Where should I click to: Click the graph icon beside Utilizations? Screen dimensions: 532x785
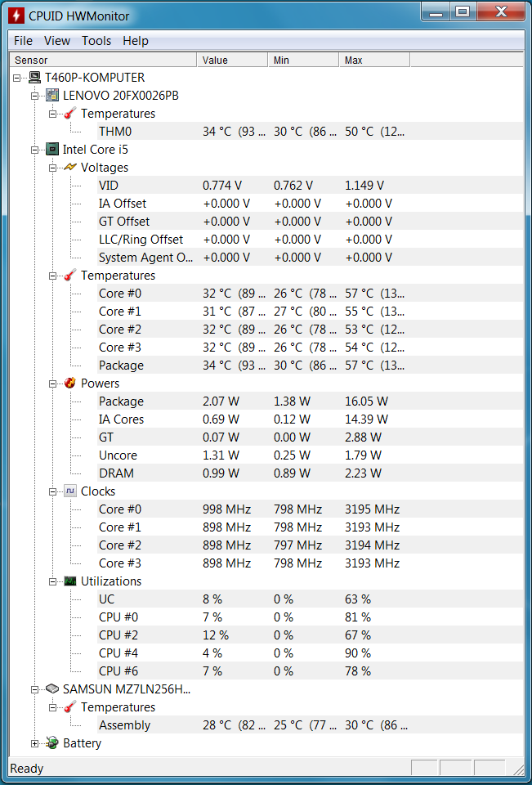70,581
